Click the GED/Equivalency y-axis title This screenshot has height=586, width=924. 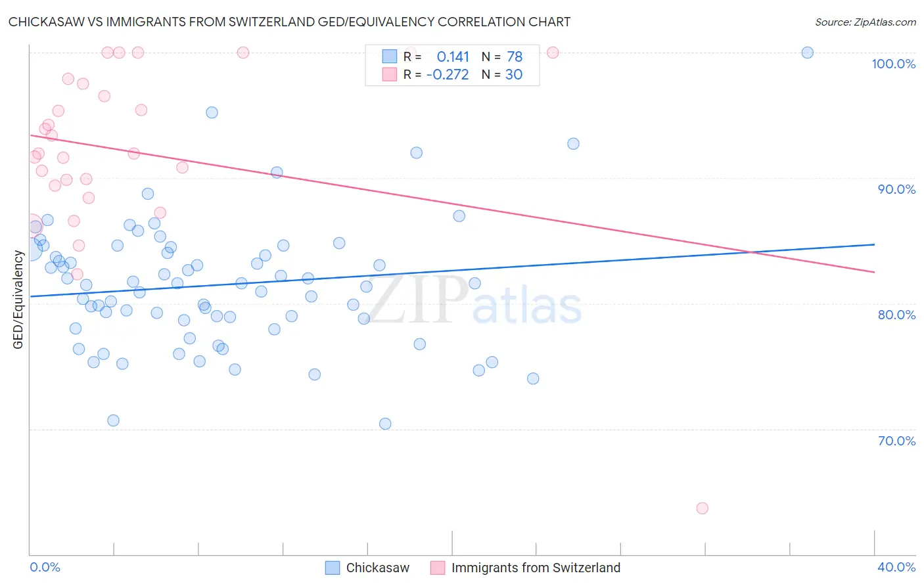[x=18, y=300]
